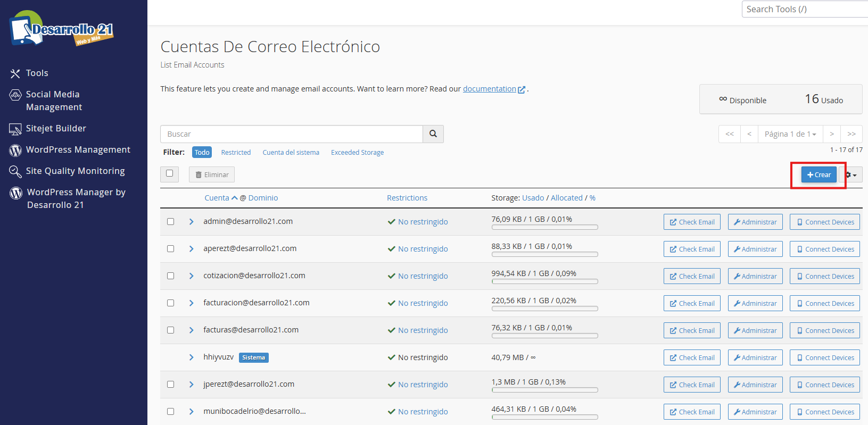Expand the hhiyvuzv system account row
Viewport: 868px width, 425px height.
coord(191,357)
